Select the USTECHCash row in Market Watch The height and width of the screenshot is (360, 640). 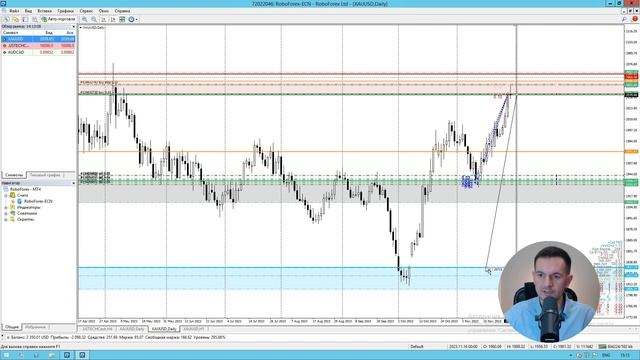38,46
